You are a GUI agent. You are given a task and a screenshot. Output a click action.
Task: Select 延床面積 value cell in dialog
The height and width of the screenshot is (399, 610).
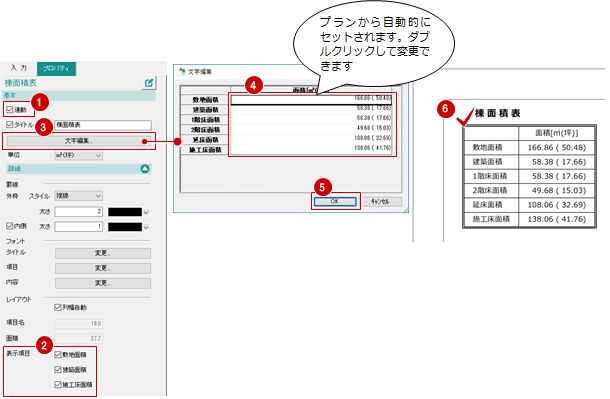tap(311, 139)
